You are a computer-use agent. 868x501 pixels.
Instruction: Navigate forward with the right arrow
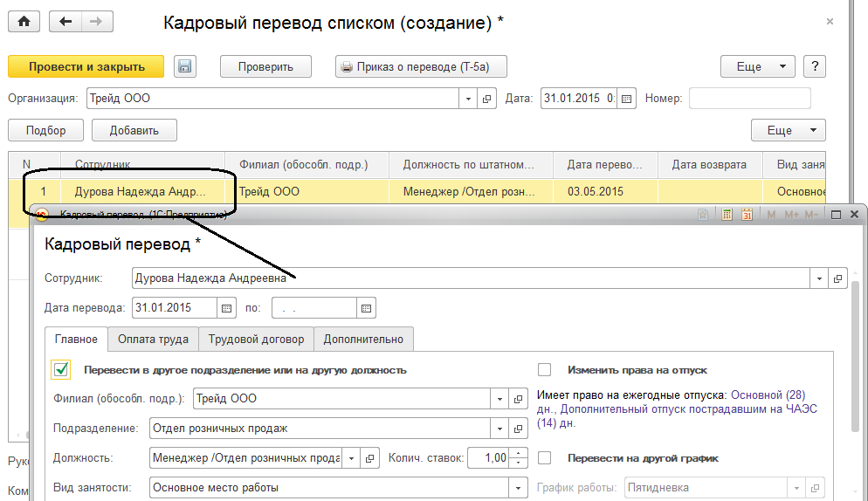coord(97,22)
